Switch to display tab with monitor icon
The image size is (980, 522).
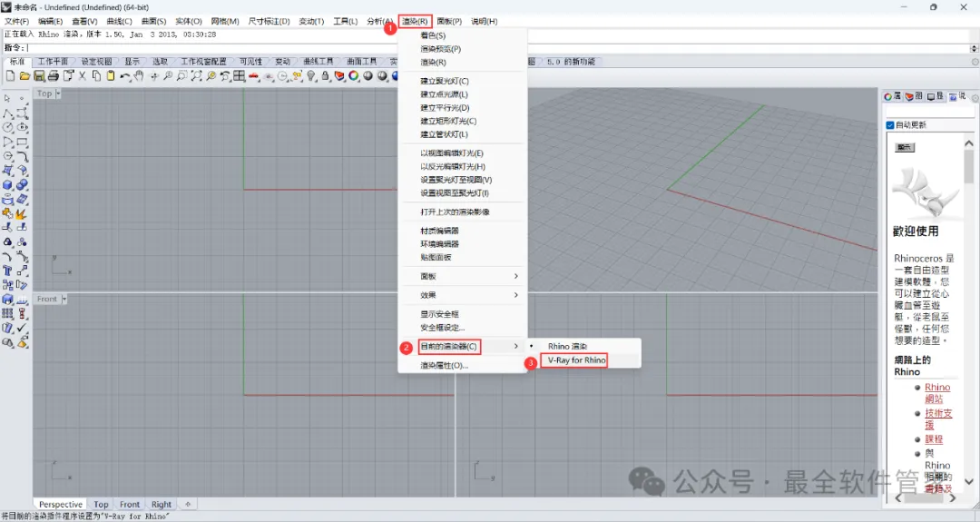936,96
